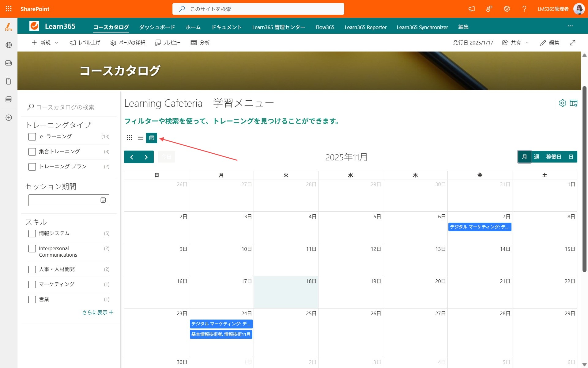Expand the 共有 dropdown chevron
The image size is (588, 368).
tap(527, 43)
